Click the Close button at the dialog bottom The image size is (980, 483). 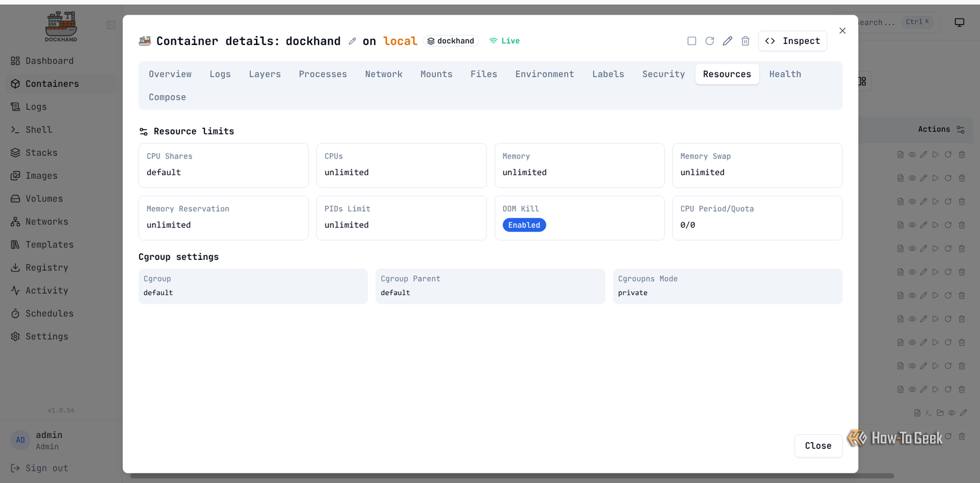point(818,446)
